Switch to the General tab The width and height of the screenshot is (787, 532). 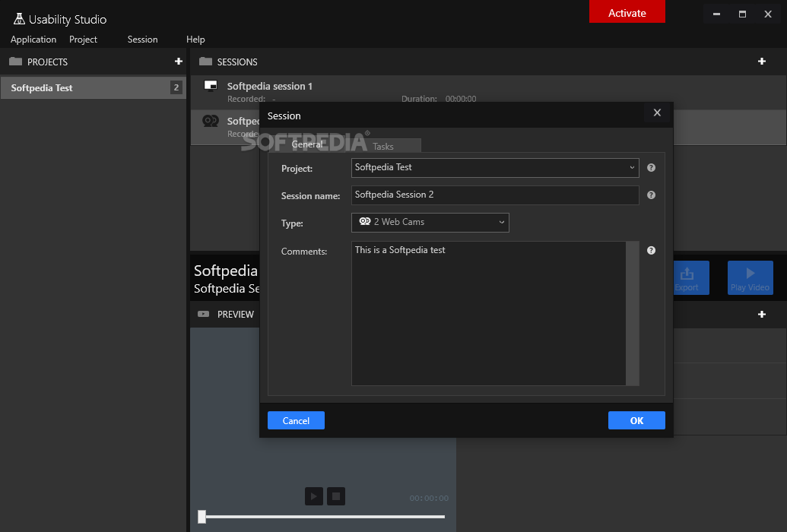pyautogui.click(x=306, y=144)
